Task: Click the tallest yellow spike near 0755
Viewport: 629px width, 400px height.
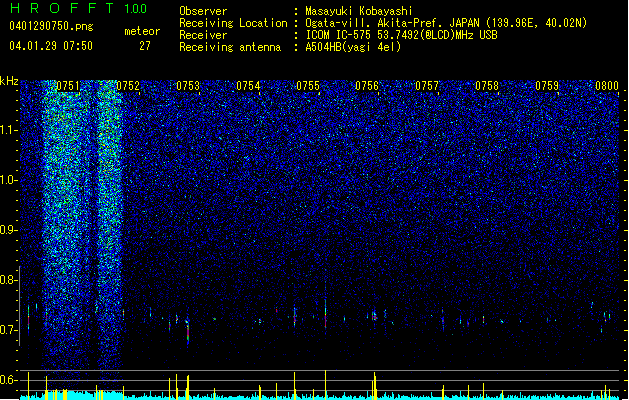Action: point(325,385)
